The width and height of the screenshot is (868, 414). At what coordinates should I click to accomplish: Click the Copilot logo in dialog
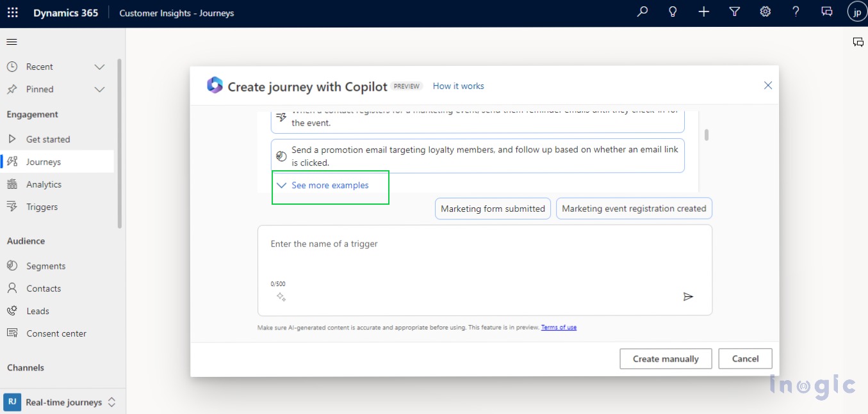coord(215,85)
